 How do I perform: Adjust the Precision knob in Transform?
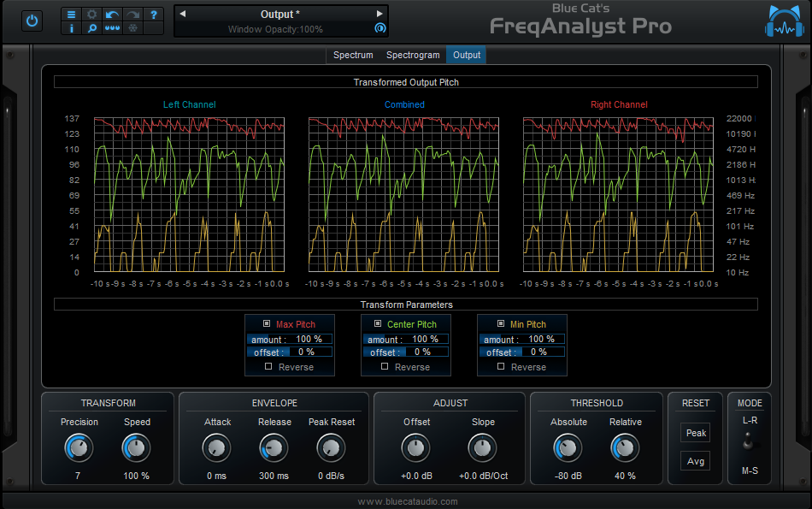point(79,447)
